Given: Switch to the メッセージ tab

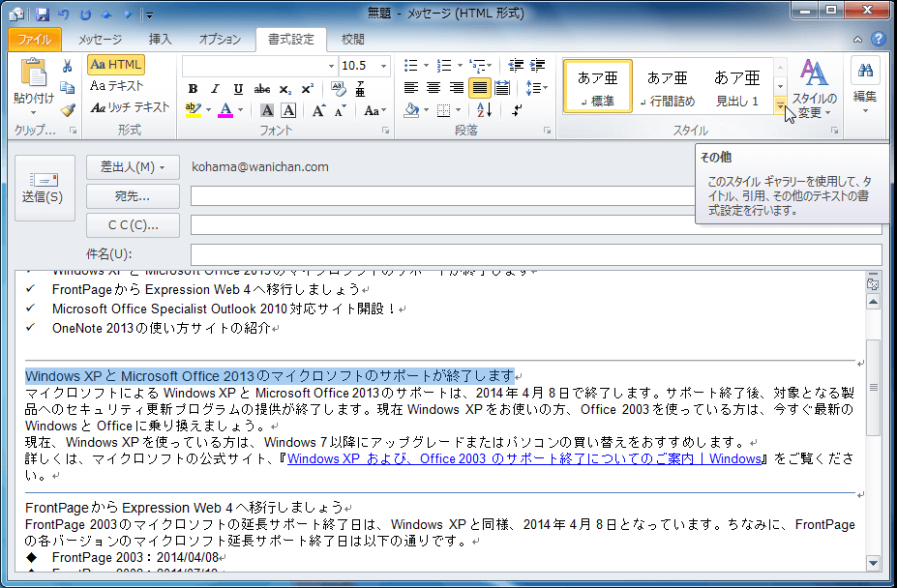Looking at the screenshot, I should (100, 40).
